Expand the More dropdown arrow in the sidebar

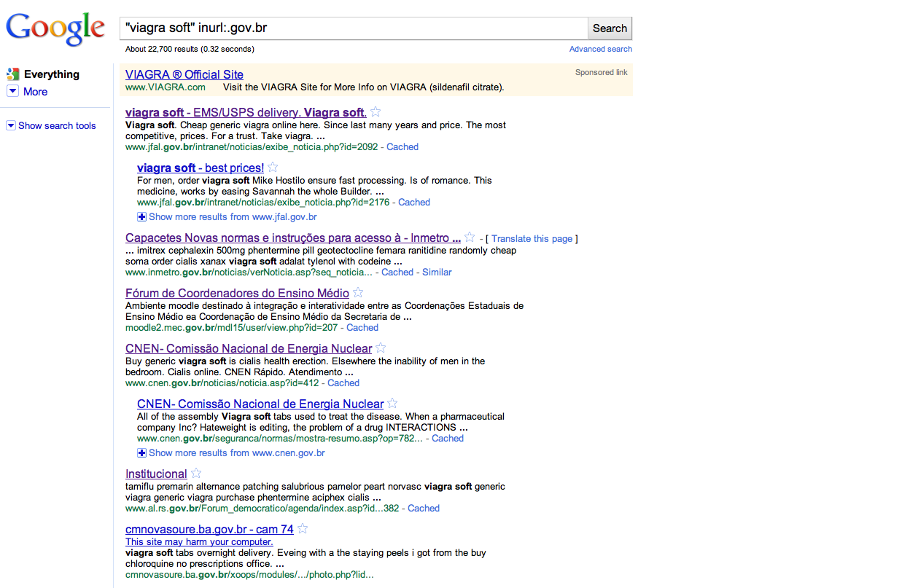point(12,91)
